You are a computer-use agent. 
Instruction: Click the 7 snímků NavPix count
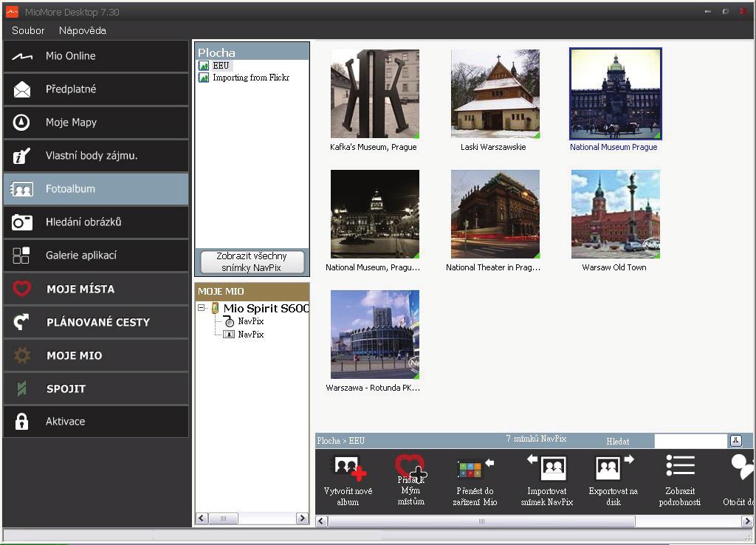point(536,439)
